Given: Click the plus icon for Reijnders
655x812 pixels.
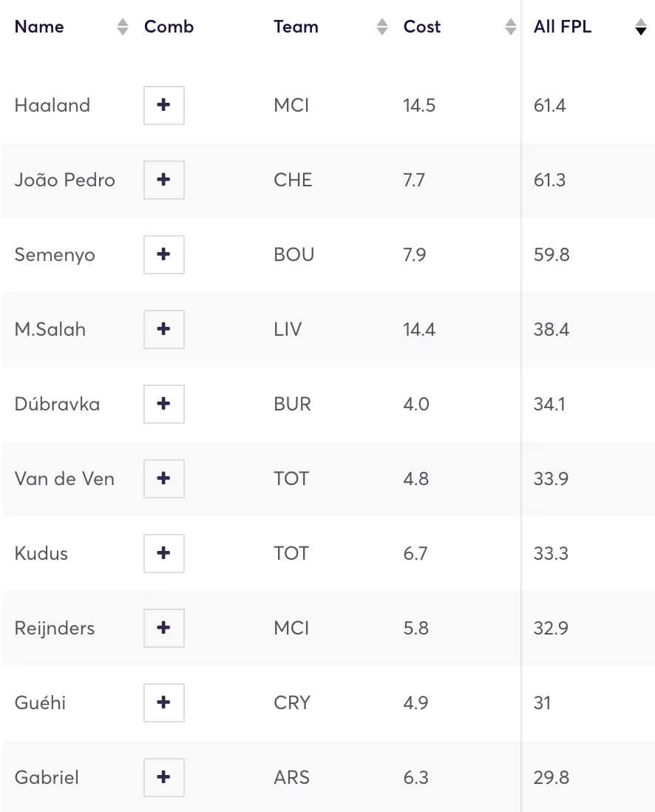Looking at the screenshot, I should (x=164, y=628).
